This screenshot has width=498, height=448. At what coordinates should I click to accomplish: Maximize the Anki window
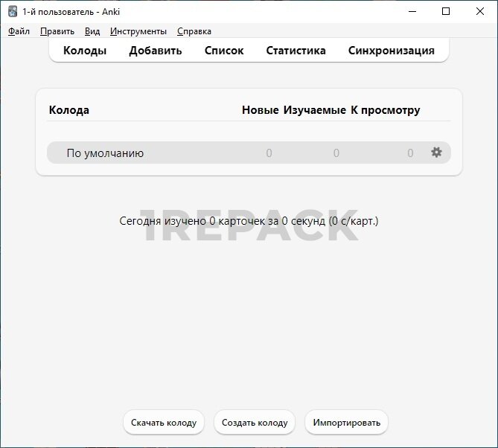(446, 11)
